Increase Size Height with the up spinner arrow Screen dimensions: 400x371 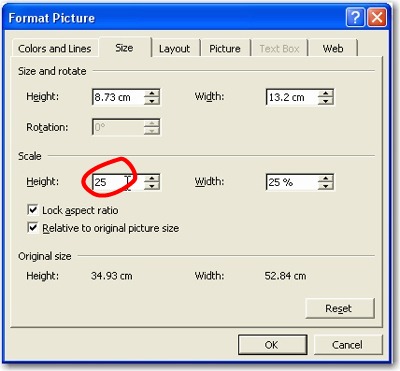pyautogui.click(x=152, y=93)
